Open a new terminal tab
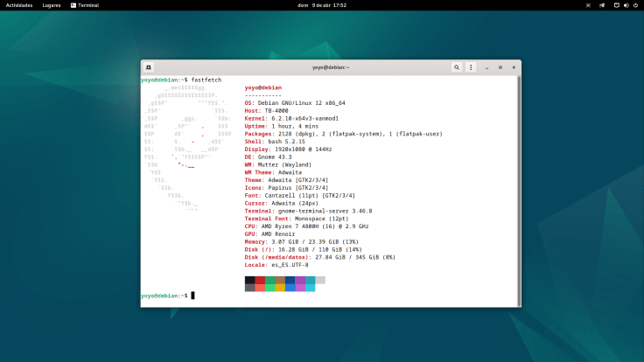The width and height of the screenshot is (644, 362). click(149, 66)
